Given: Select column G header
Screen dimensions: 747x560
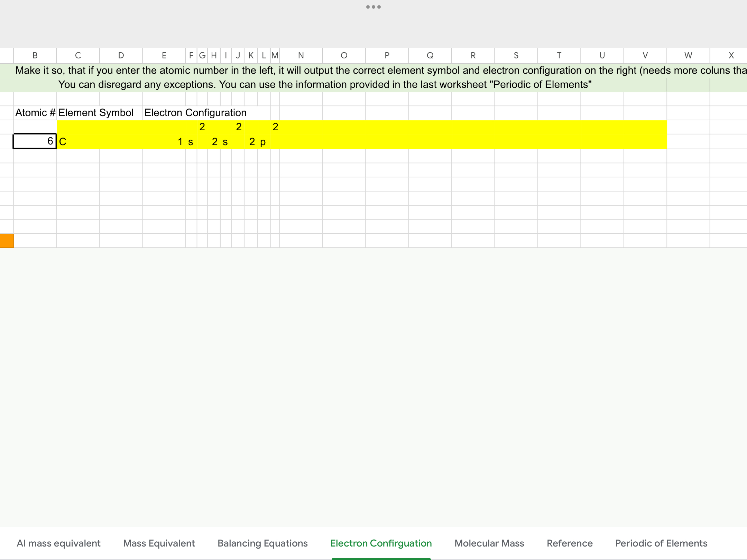Looking at the screenshot, I should click(202, 55).
